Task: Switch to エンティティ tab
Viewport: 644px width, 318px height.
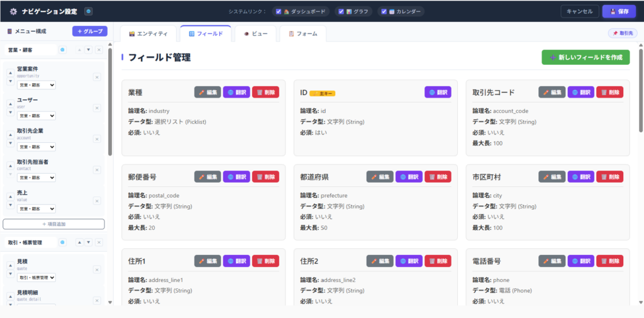Action: tap(148, 34)
